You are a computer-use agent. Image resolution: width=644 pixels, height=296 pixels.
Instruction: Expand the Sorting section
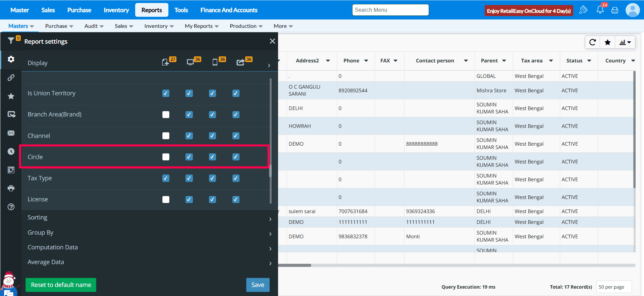pos(150,217)
